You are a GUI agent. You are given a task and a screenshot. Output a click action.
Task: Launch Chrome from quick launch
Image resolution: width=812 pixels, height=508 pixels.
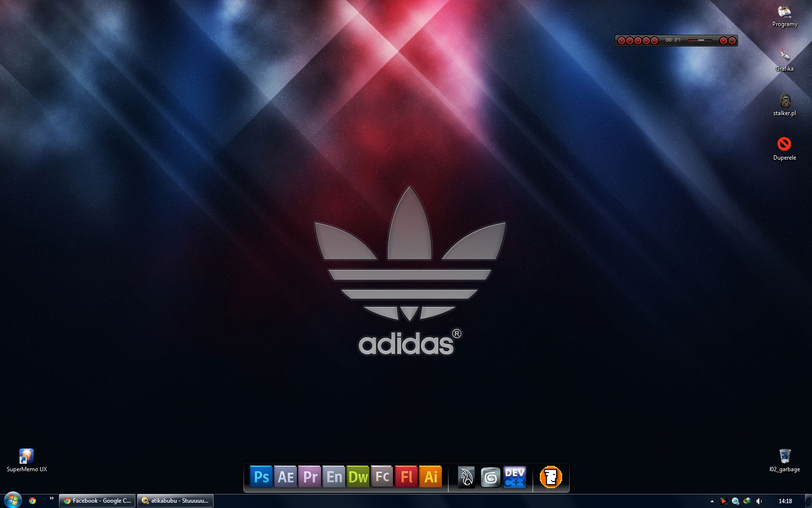(32, 501)
